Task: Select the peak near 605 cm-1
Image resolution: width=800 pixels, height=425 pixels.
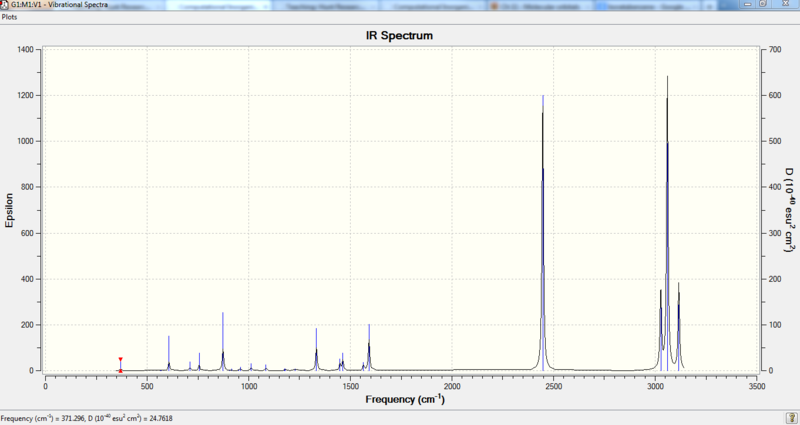Action: click(x=169, y=353)
